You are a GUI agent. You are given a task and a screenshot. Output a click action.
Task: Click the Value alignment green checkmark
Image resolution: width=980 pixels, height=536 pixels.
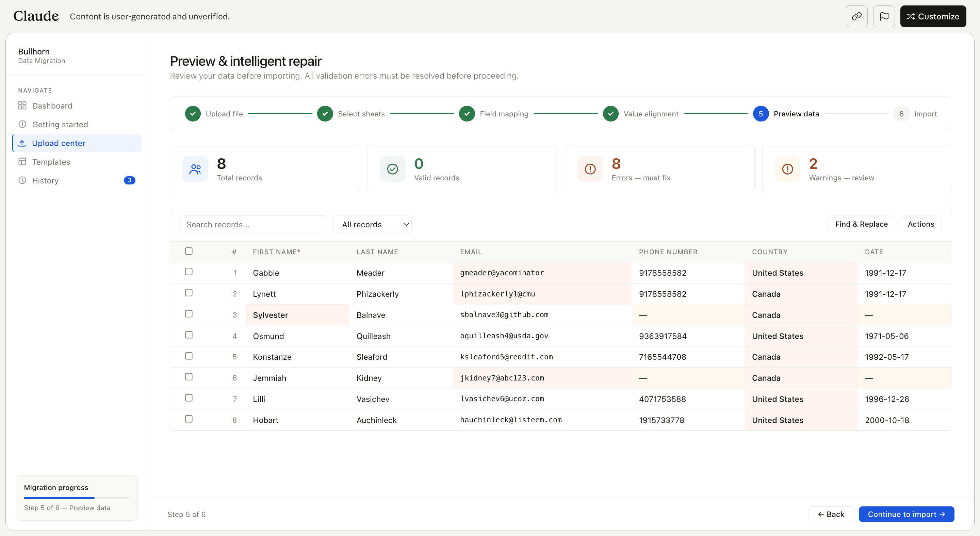[x=610, y=114]
